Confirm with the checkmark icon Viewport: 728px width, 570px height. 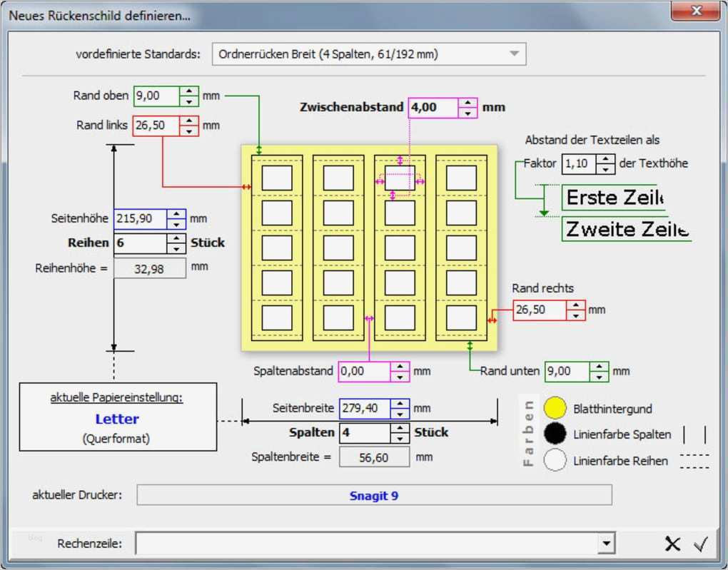pyautogui.click(x=701, y=544)
